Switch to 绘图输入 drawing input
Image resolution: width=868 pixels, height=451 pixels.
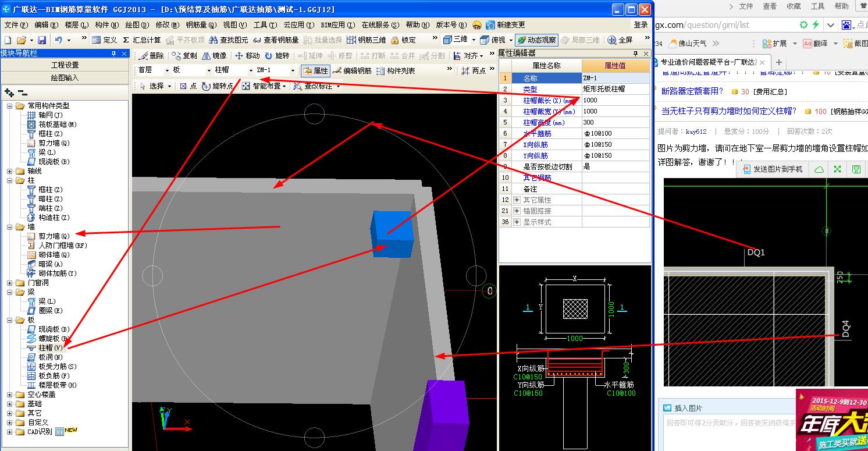(x=65, y=77)
